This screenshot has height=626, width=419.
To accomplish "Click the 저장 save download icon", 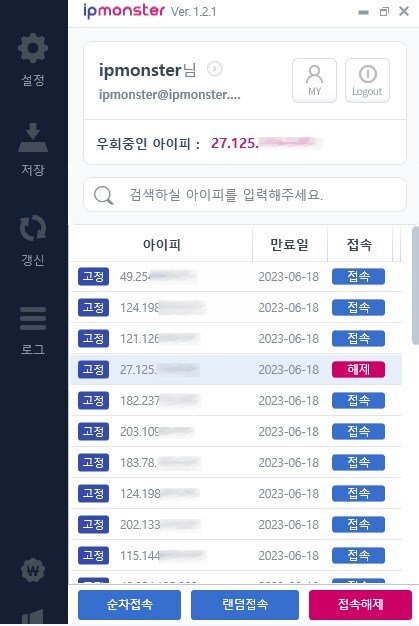I will [33, 138].
